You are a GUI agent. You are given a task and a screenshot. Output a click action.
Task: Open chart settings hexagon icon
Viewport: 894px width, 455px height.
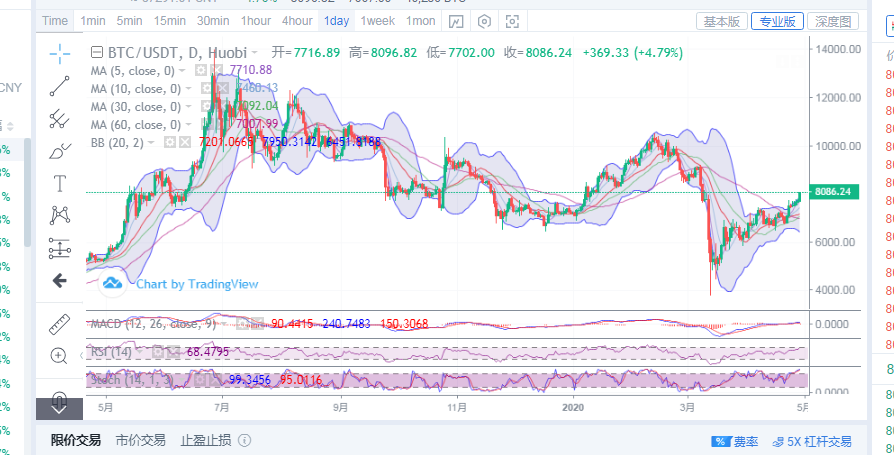coord(484,22)
